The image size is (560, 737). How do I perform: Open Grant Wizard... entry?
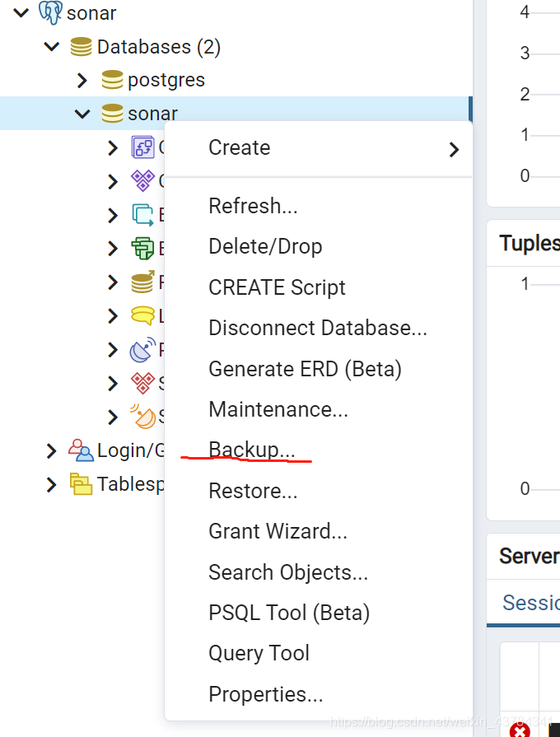point(319,531)
